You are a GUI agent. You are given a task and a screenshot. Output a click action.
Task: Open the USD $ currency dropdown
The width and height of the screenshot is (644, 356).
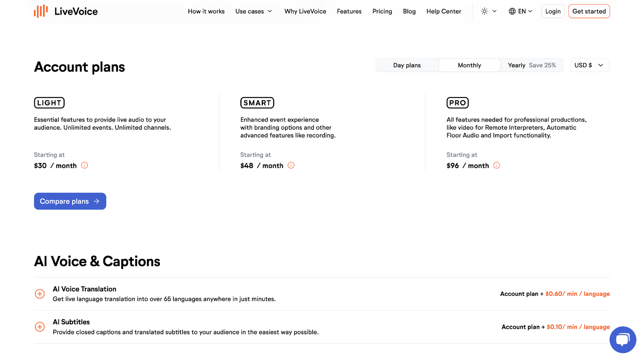pyautogui.click(x=590, y=65)
